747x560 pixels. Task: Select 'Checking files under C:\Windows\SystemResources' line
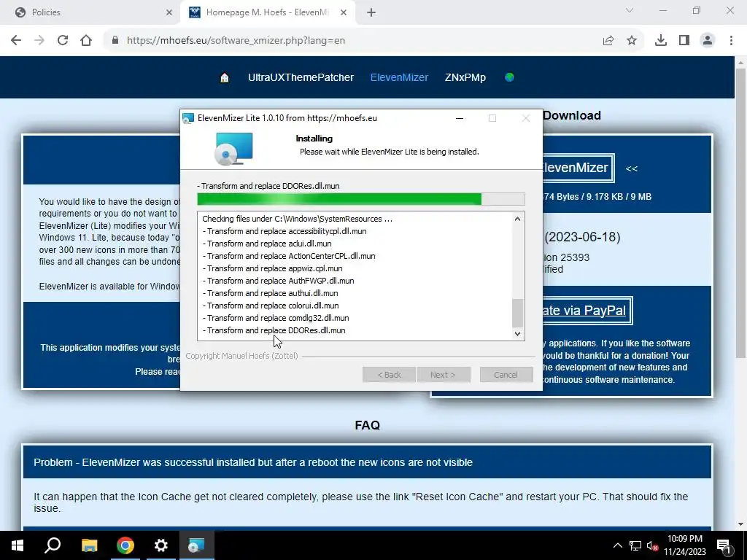[x=298, y=219]
